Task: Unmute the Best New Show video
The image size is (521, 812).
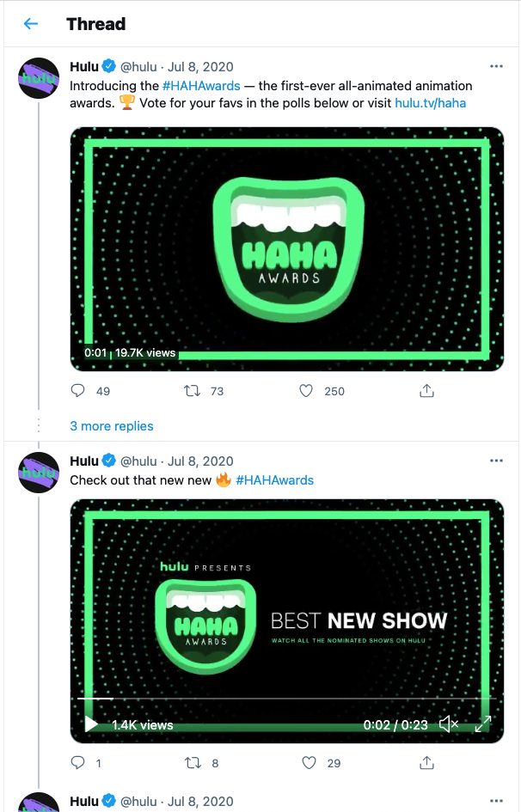Action: point(448,724)
